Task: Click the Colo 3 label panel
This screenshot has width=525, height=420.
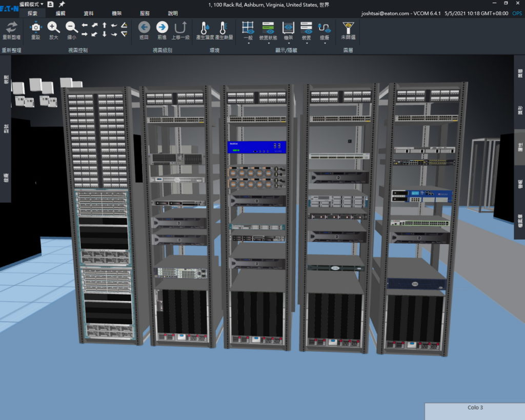Action: coord(475,411)
